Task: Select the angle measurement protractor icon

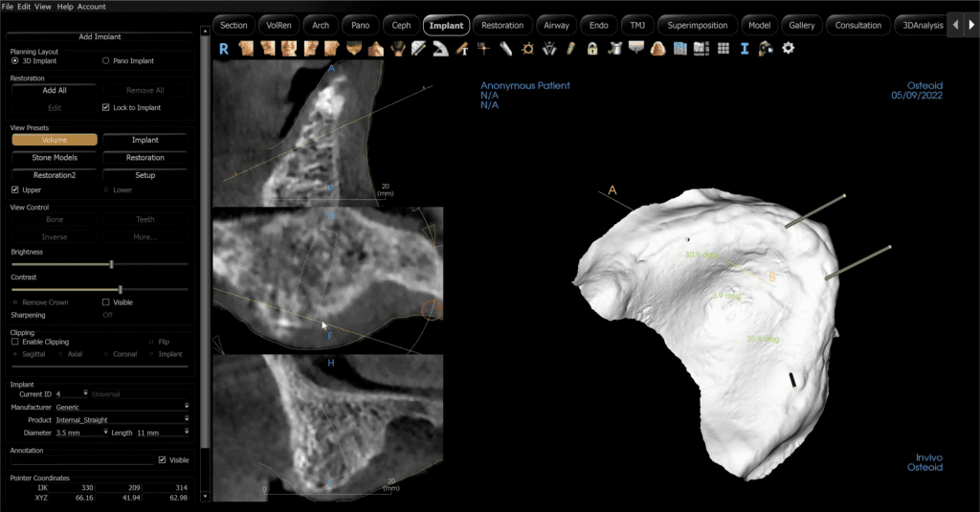Action: pyautogui.click(x=440, y=49)
